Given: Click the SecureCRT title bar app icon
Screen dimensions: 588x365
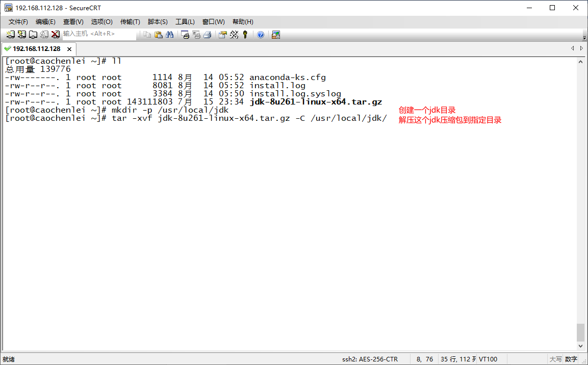Looking at the screenshot, I should click(8, 8).
